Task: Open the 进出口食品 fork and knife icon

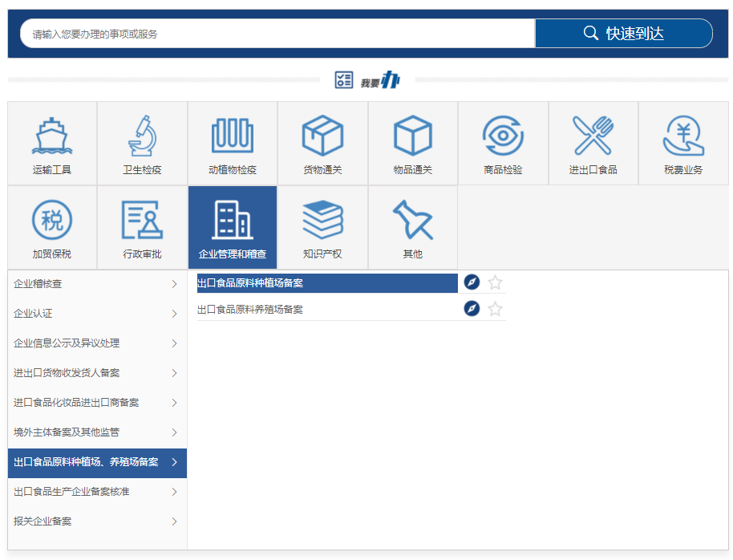Action: coord(593,136)
